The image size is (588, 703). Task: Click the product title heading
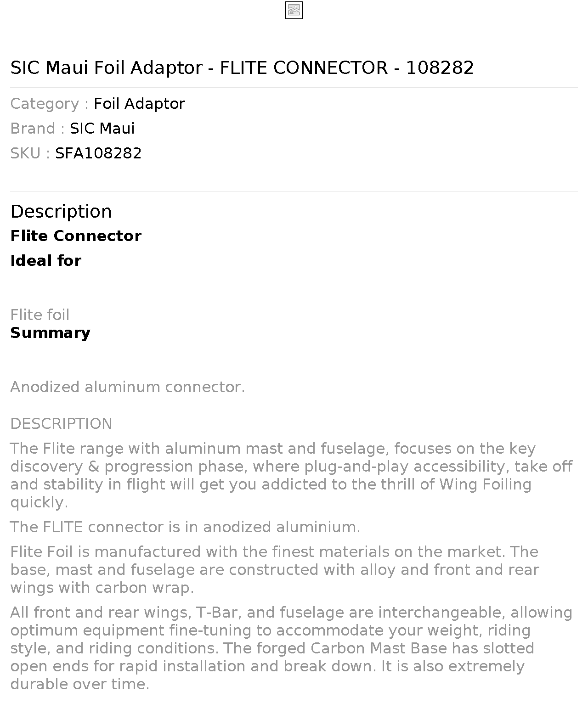[242, 68]
